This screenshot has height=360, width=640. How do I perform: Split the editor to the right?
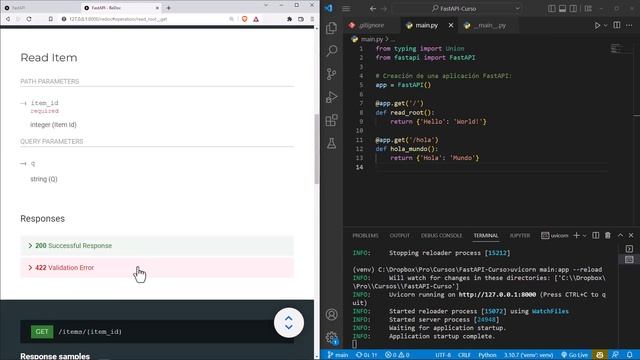(617, 25)
